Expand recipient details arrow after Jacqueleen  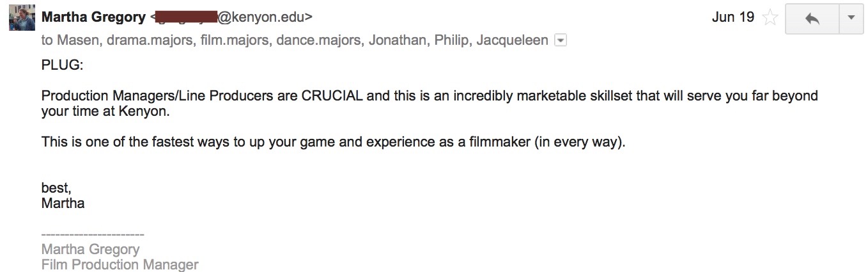point(560,41)
